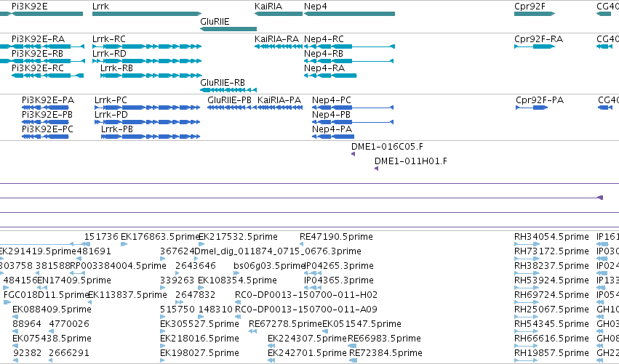Select EST RE67278.5prime

(253, 331)
